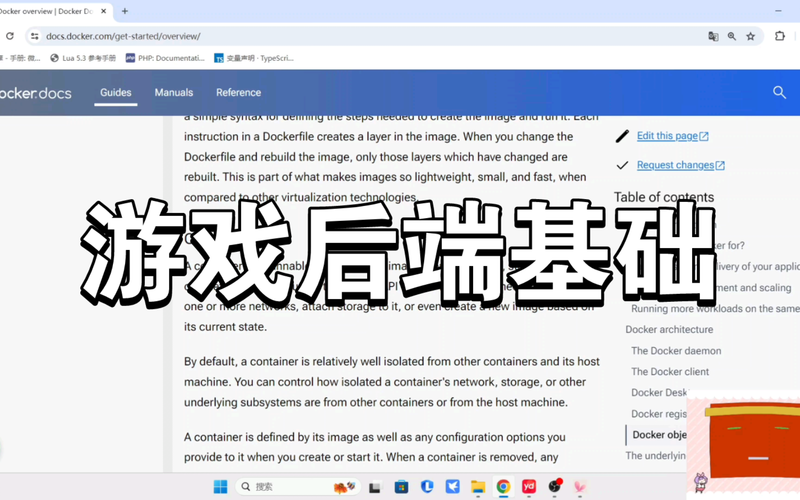Open the PHP: Documentation bookmark
Image resolution: width=800 pixels, height=500 pixels.
tap(165, 58)
